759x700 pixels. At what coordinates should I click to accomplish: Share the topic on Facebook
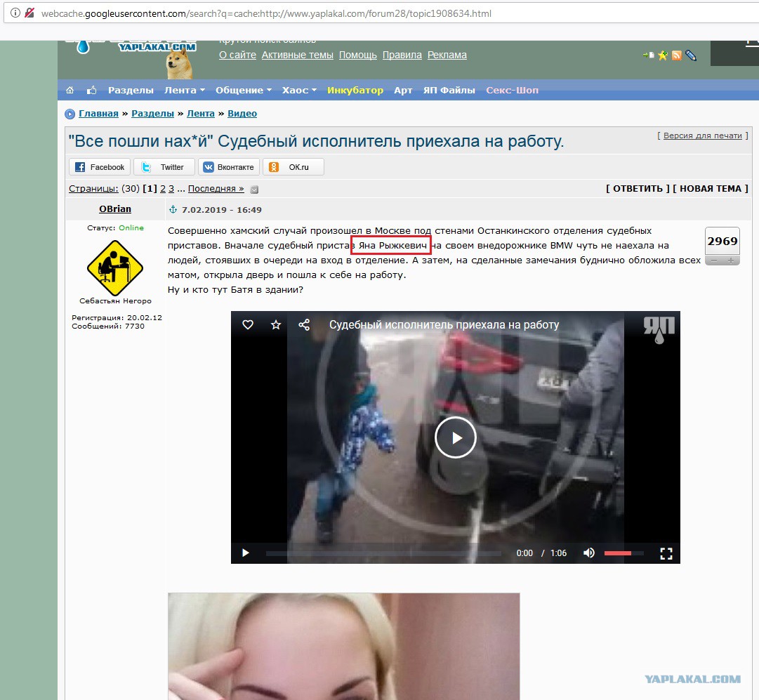100,167
